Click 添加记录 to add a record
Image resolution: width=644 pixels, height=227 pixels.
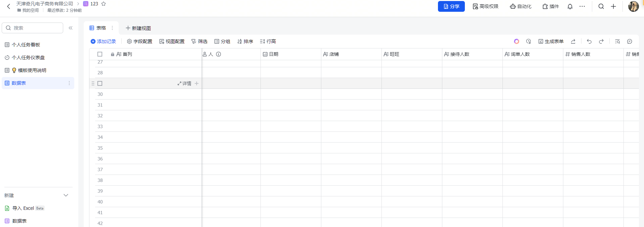click(x=103, y=41)
